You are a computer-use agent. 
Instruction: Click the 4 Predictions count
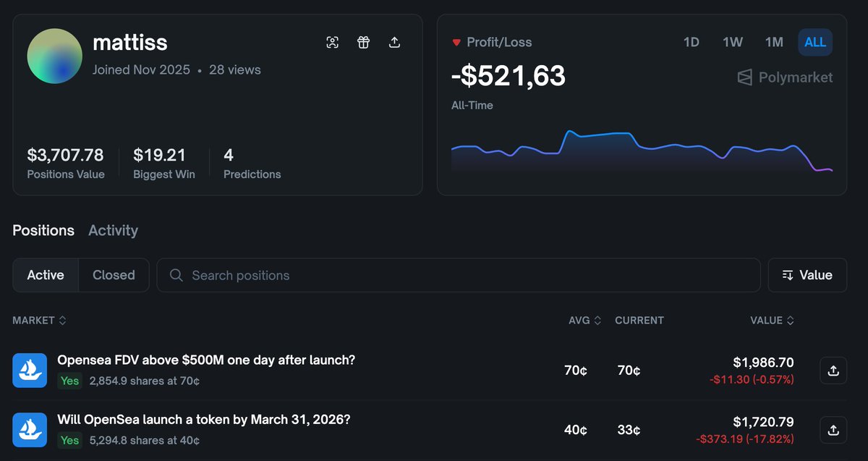point(229,155)
